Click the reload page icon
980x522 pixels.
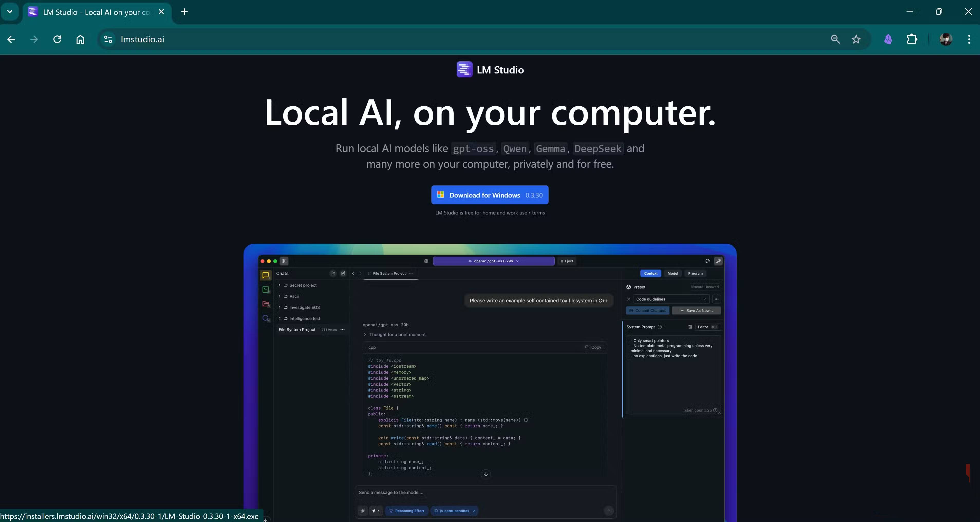[58, 39]
